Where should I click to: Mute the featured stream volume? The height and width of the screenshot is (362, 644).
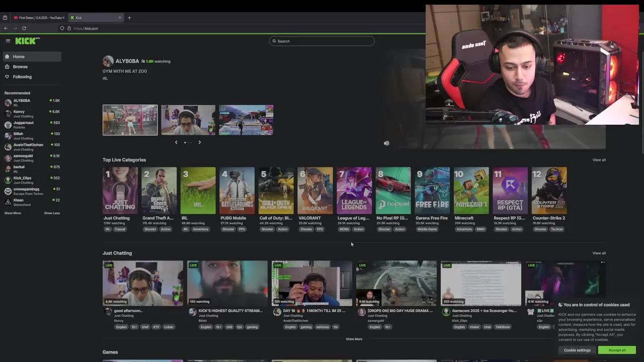(386, 143)
